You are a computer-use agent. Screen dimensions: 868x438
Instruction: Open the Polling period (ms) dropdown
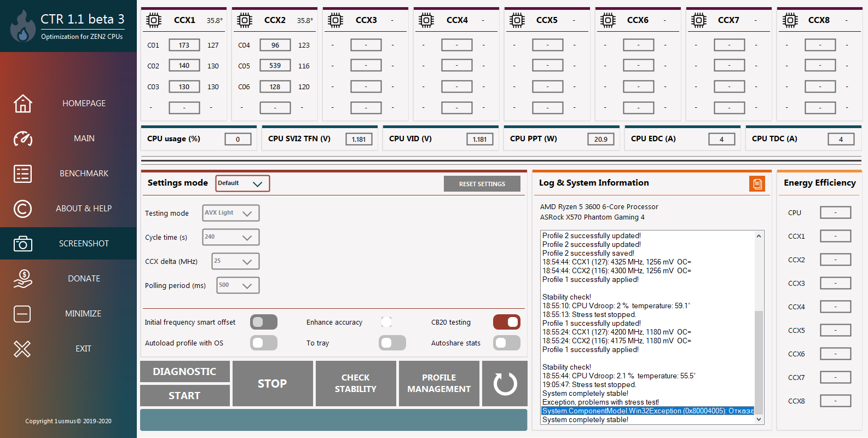tap(238, 285)
